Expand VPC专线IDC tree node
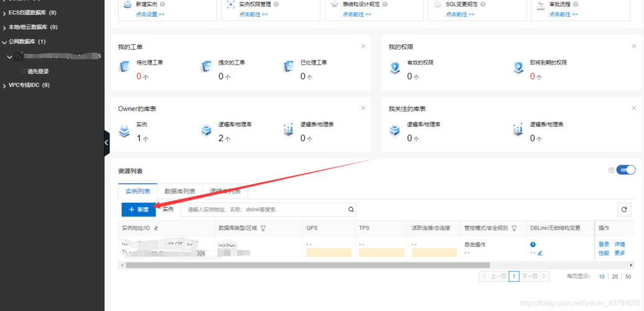The height and width of the screenshot is (311, 644). pos(4,85)
